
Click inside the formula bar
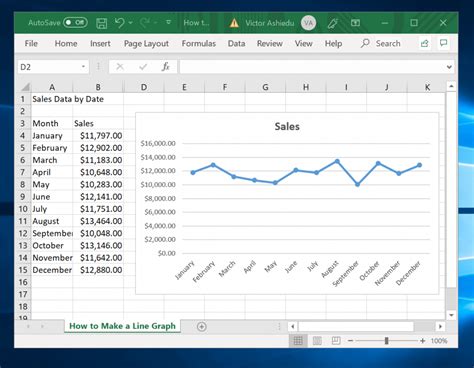312,67
